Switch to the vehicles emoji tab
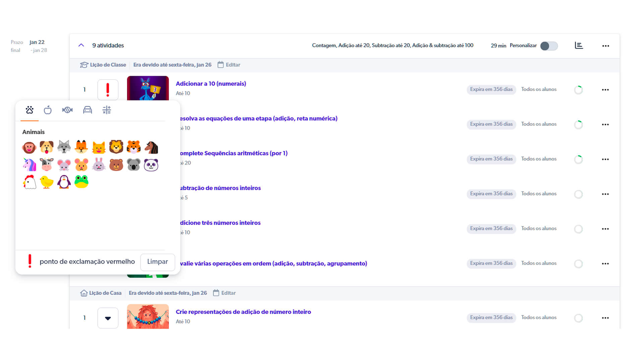644x362 pixels. click(87, 110)
